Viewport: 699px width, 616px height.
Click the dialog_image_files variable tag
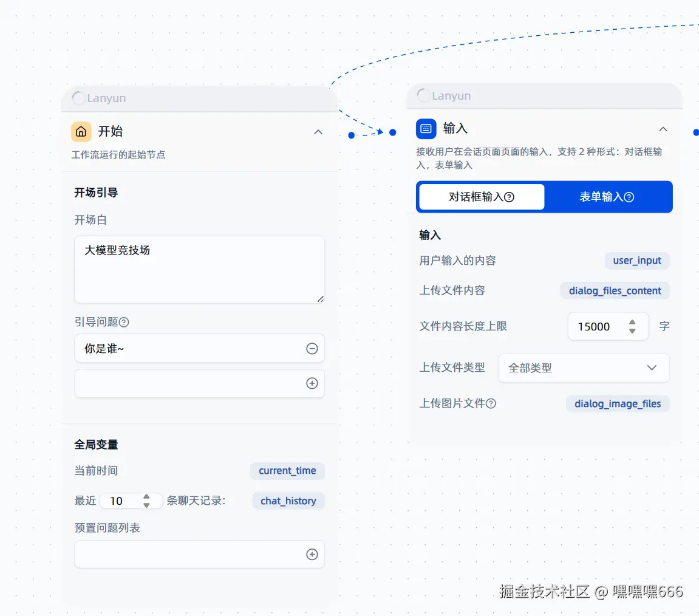pos(618,403)
